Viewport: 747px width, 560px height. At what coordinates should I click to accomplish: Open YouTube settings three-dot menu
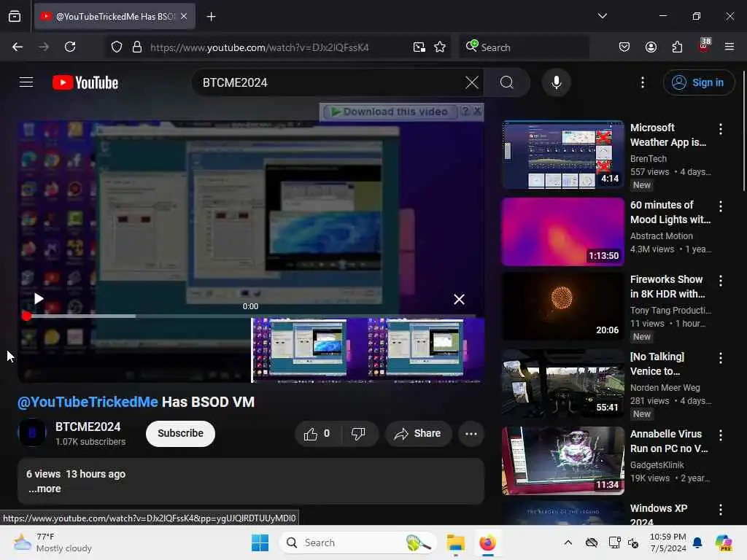coord(643,82)
